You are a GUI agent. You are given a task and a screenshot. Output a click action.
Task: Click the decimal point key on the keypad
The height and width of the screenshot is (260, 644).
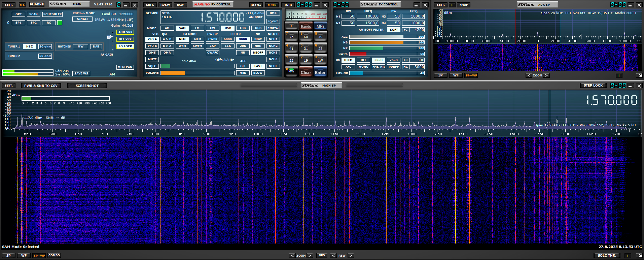coord(291,26)
